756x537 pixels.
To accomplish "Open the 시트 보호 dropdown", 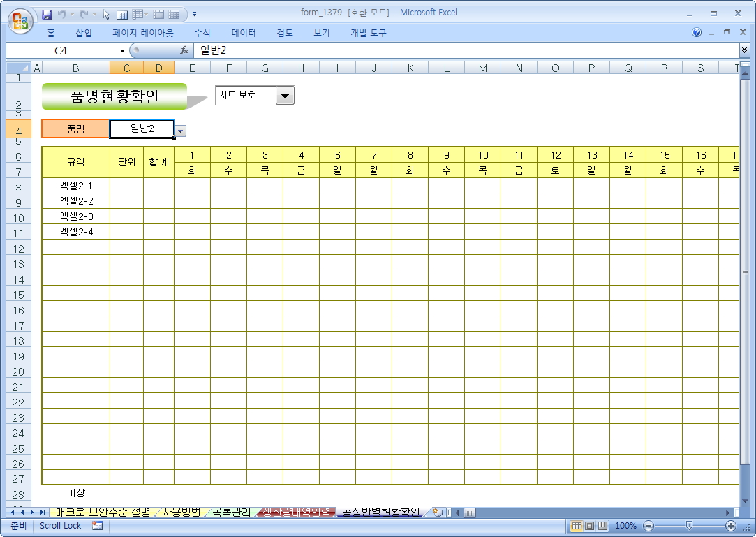I will pos(285,96).
